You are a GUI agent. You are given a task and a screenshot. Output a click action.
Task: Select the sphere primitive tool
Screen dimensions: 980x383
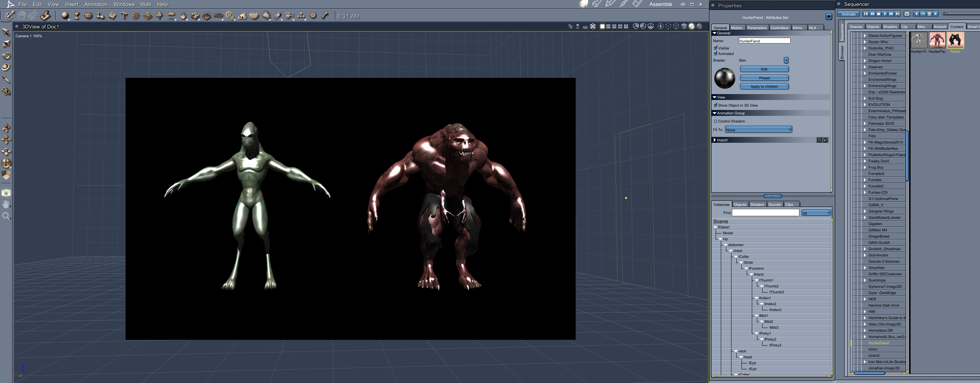pyautogui.click(x=65, y=15)
